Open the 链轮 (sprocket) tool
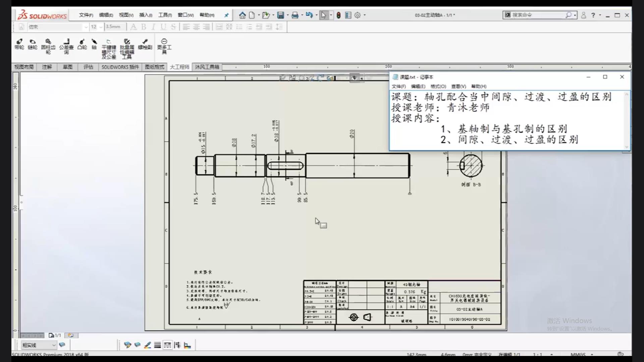This screenshot has width=644, height=362. (x=33, y=44)
